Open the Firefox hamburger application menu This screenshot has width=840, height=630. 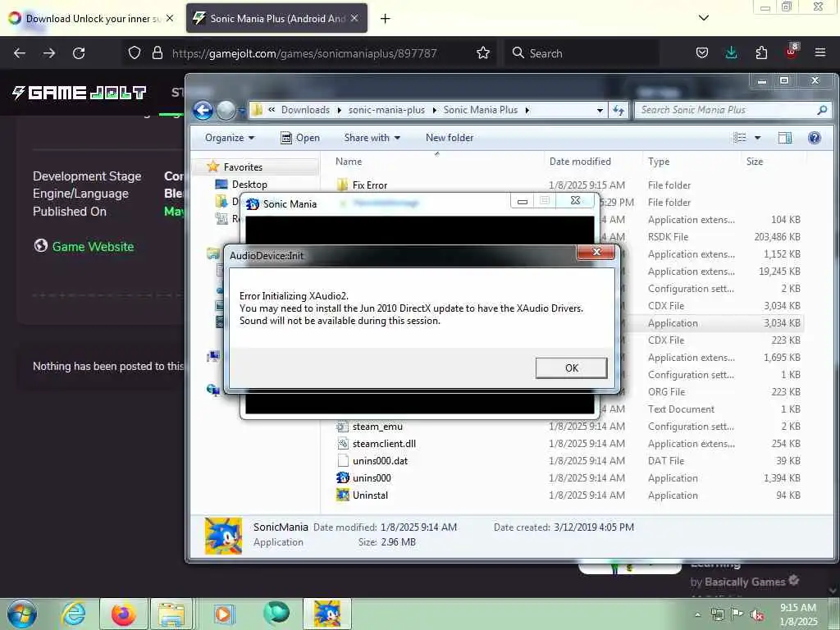(x=820, y=53)
